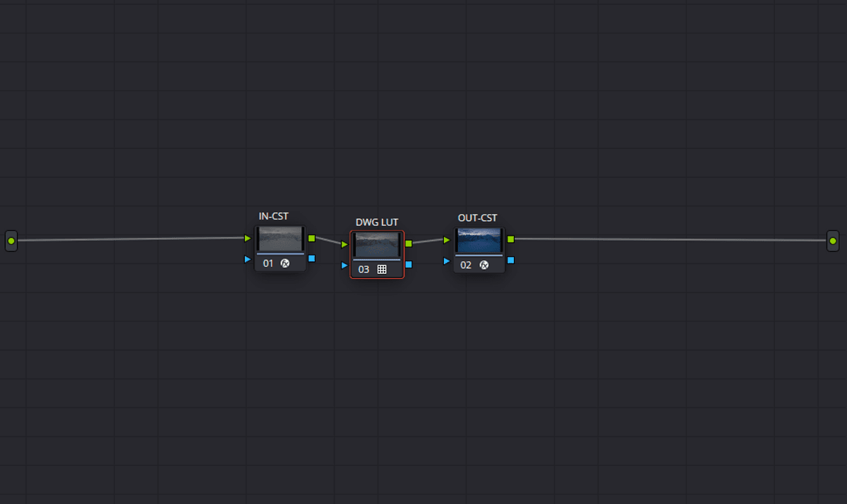
Task: Click the green RGB input triangle of OUT-CST
Action: pos(447,240)
